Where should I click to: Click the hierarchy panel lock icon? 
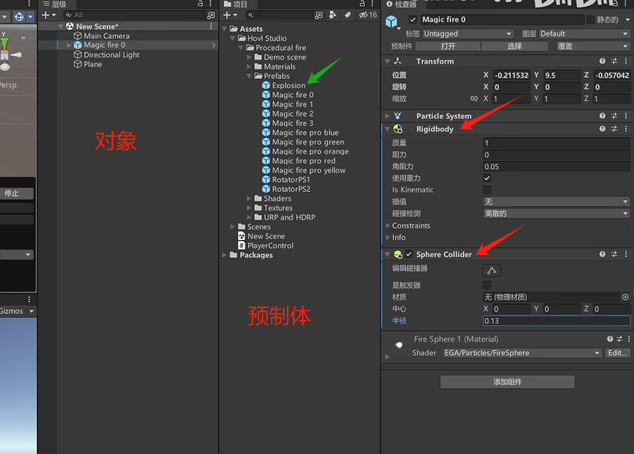click(x=201, y=4)
